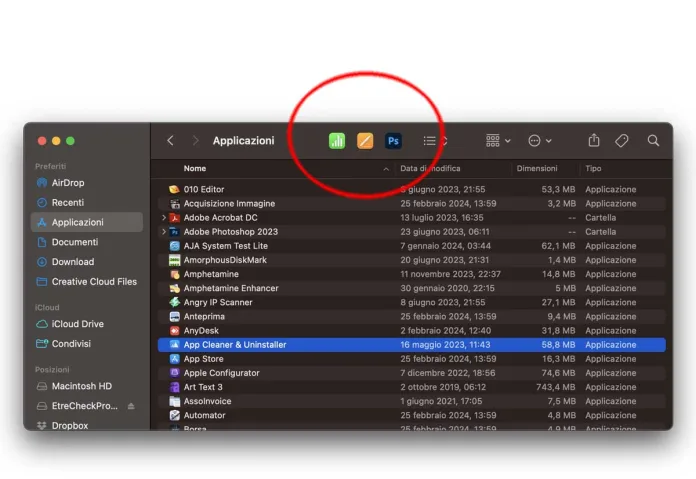The image size is (696, 479).
Task: Open Condivisi in the sidebar
Action: (x=87, y=344)
